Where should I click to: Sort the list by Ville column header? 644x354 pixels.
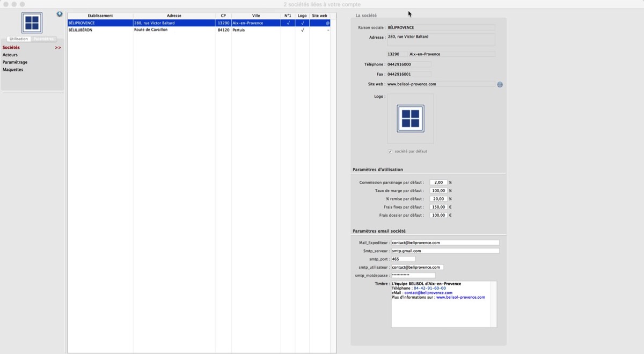point(256,16)
